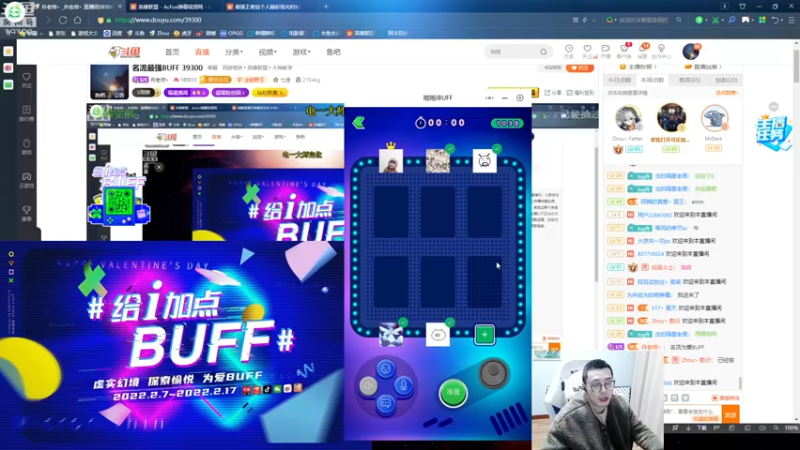Screen dimensions: 800x450
Task: Click the orange 关注 follow button
Action: 580,68
